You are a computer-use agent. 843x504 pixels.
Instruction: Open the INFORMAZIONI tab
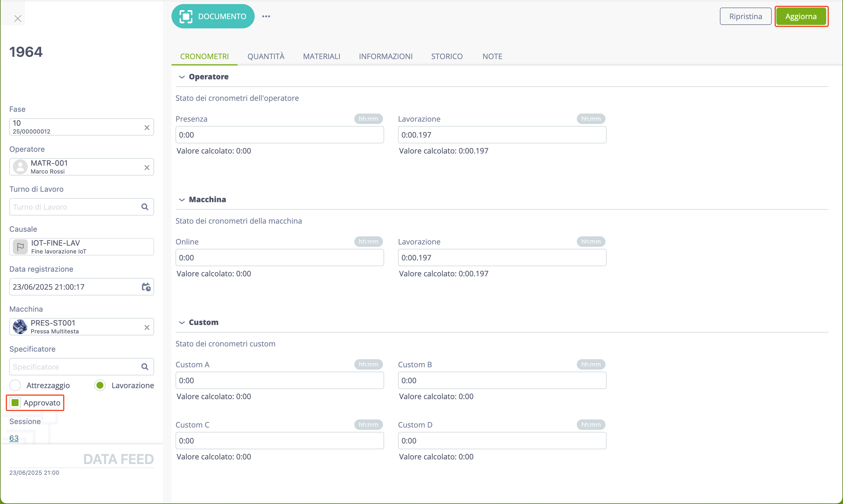tap(386, 56)
